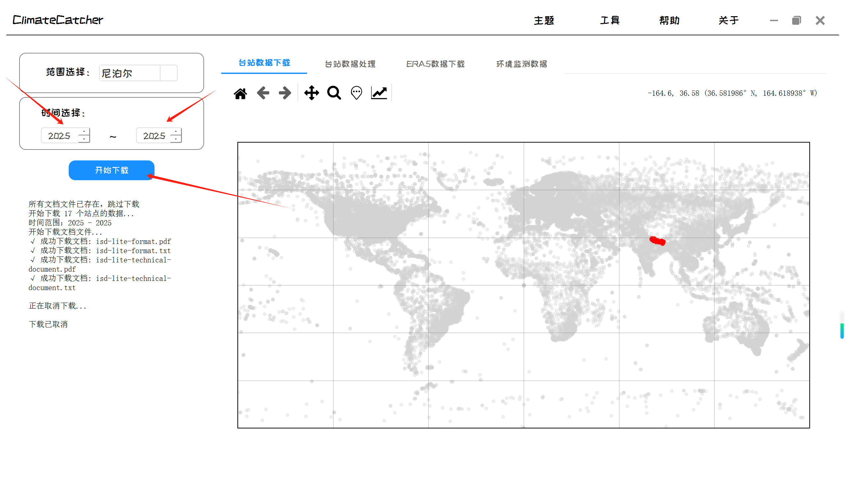This screenshot has height=504, width=845.
Task: Click the maximize window icon
Action: click(796, 20)
